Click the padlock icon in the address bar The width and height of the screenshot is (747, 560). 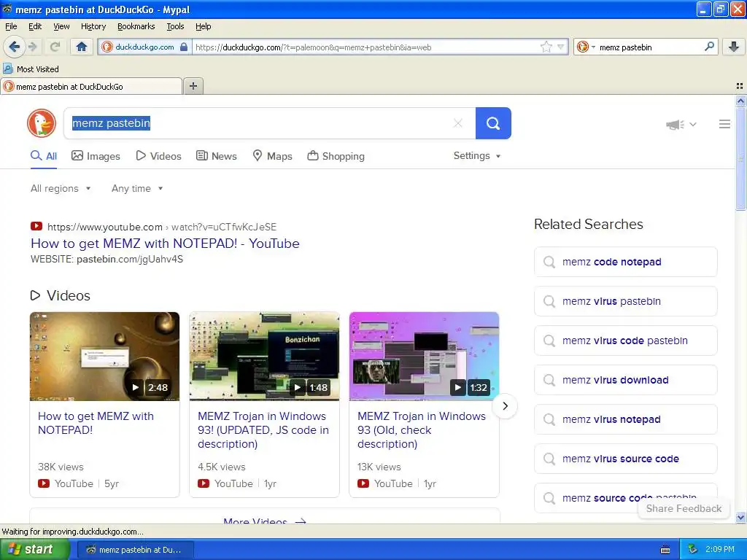click(x=184, y=47)
